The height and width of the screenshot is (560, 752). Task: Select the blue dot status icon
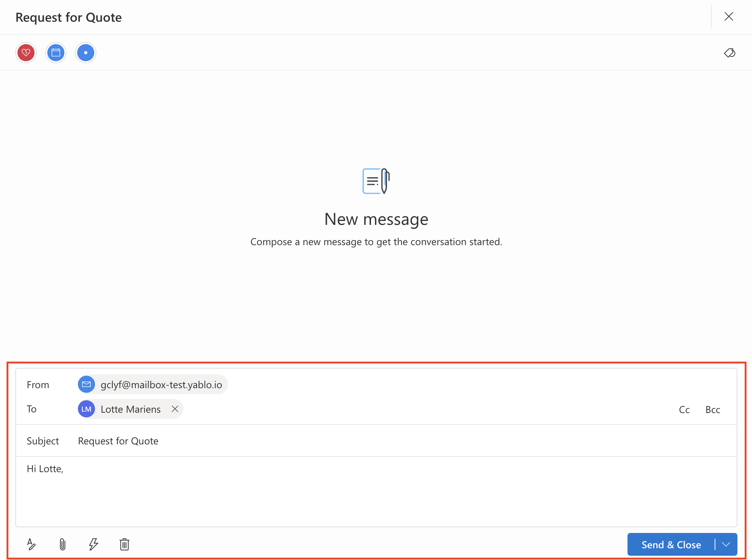85,52
